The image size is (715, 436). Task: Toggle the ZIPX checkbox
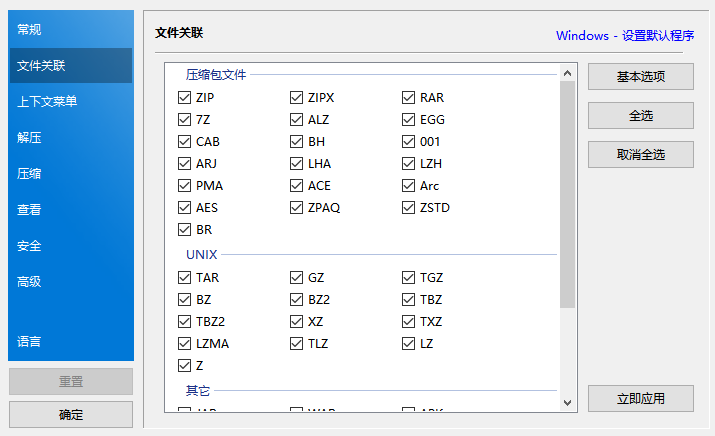296,98
